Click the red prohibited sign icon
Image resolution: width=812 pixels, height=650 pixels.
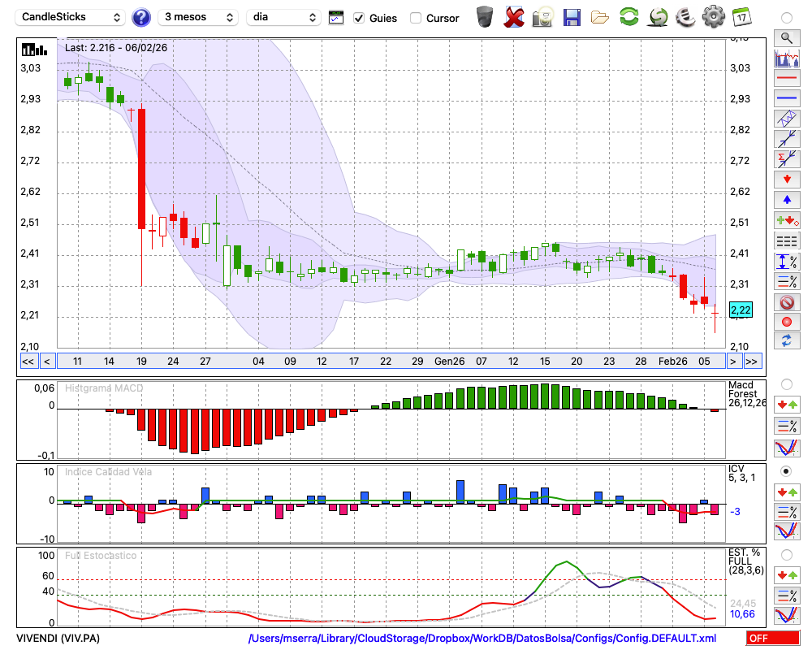pos(786,302)
